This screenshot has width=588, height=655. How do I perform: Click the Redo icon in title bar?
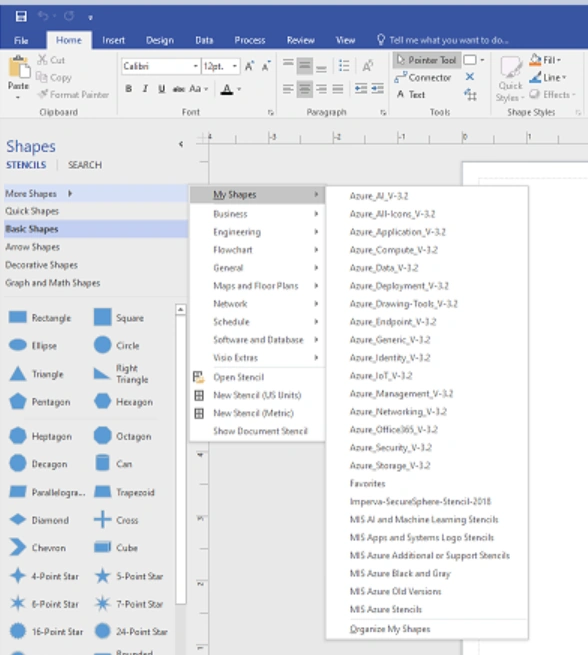coord(69,16)
